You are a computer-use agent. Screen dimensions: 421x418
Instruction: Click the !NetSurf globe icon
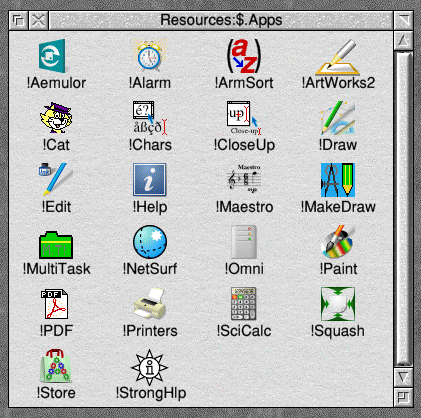tap(150, 242)
